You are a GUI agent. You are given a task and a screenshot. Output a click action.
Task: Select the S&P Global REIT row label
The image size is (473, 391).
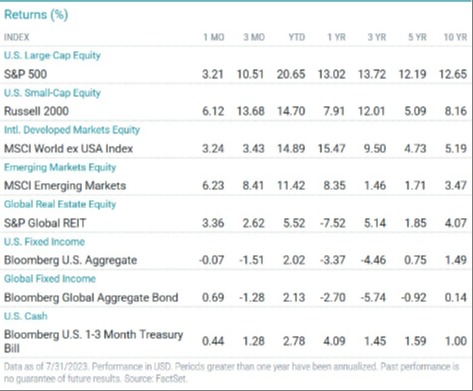pyautogui.click(x=45, y=223)
